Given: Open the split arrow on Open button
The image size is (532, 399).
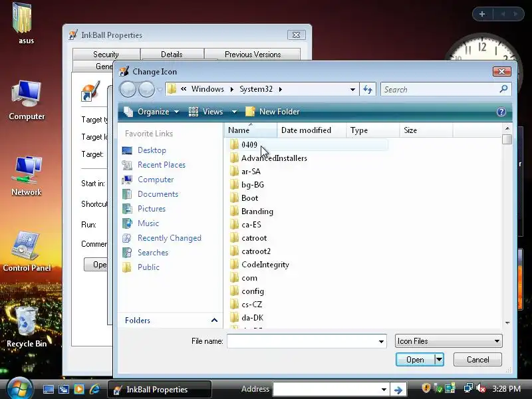Looking at the screenshot, I should click(x=439, y=359).
